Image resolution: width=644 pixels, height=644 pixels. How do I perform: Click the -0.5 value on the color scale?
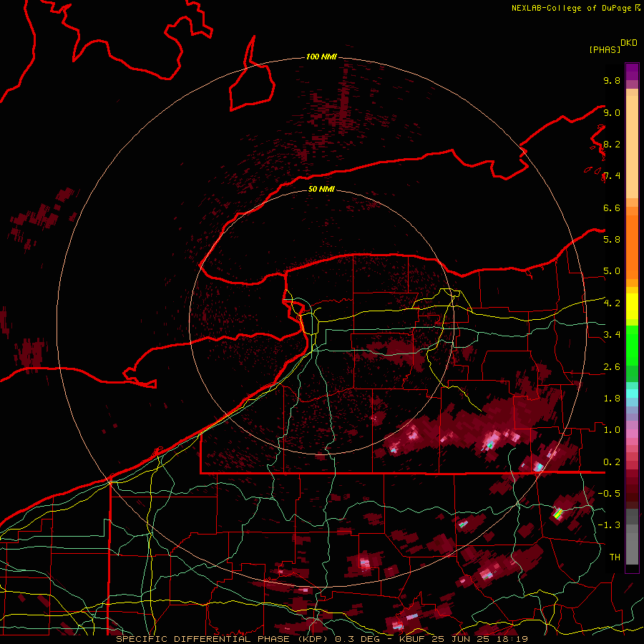(x=609, y=494)
